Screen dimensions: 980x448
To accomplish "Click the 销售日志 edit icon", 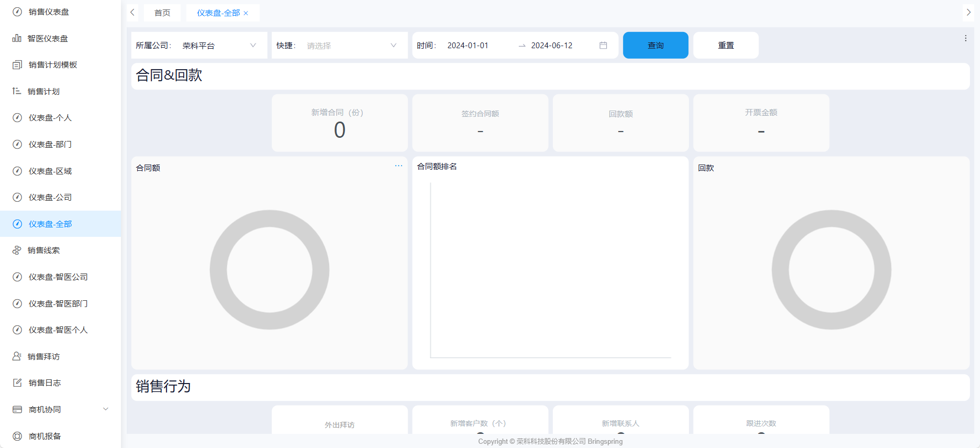I will (x=17, y=383).
